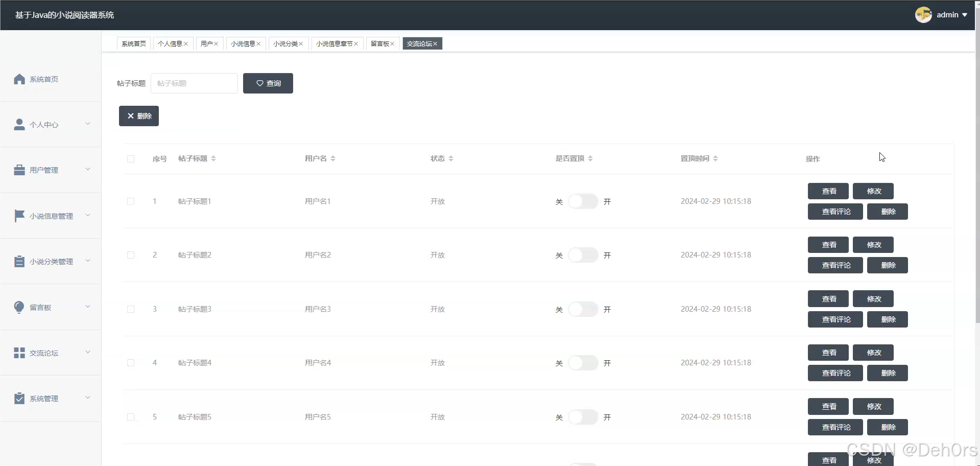The height and width of the screenshot is (466, 980).
Task: Click the 是否置顶 column sort arrows
Action: pos(591,158)
